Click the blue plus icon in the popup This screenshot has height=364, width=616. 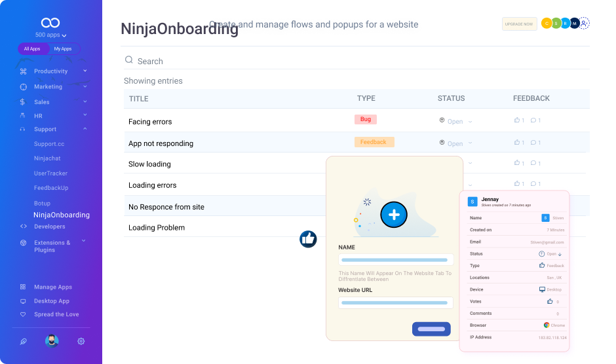(x=394, y=214)
